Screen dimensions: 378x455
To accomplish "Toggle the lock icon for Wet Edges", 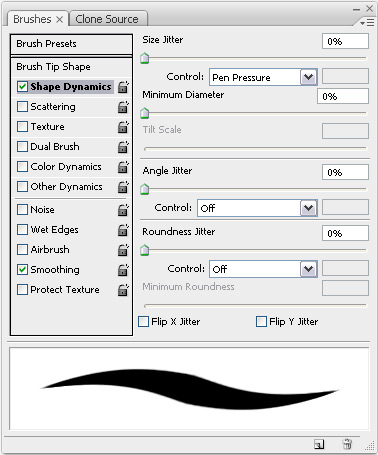I will click(x=123, y=230).
